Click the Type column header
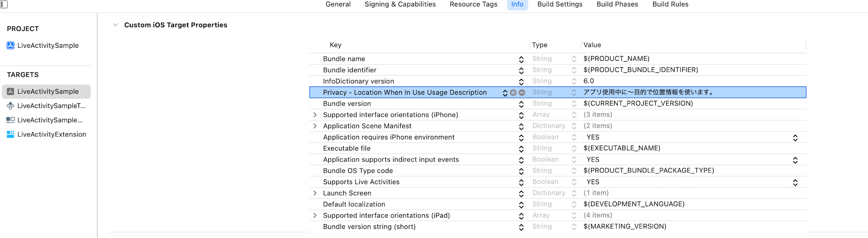The image size is (868, 238). 539,45
